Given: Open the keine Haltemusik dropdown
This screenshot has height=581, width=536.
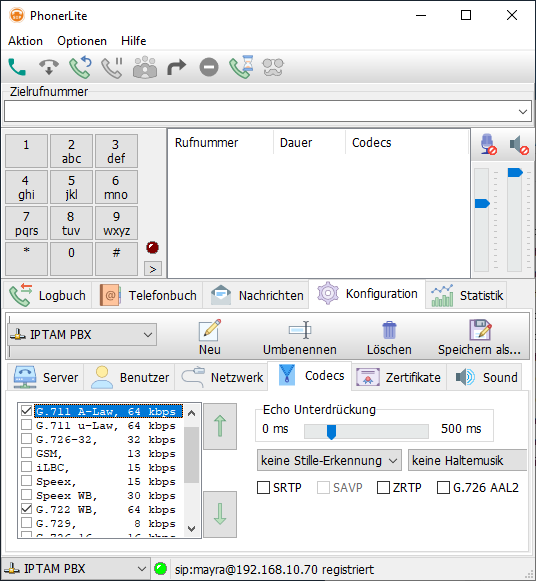Looking at the screenshot, I should point(467,461).
